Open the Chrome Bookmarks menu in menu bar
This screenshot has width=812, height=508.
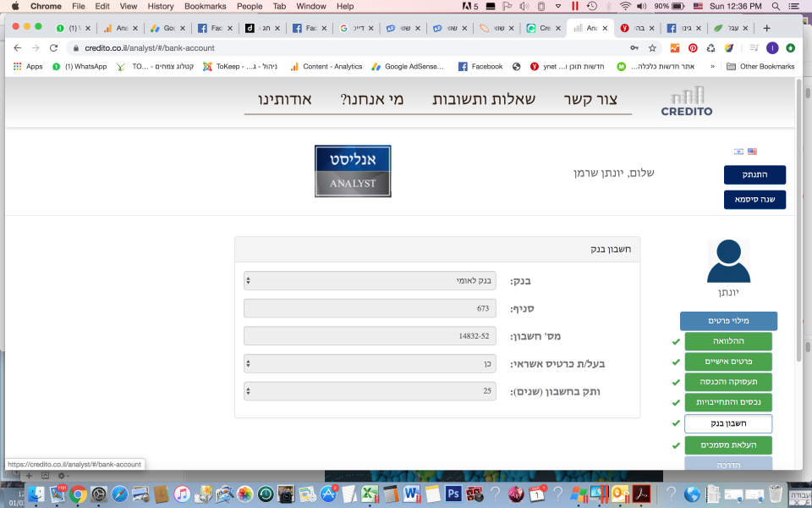click(205, 6)
